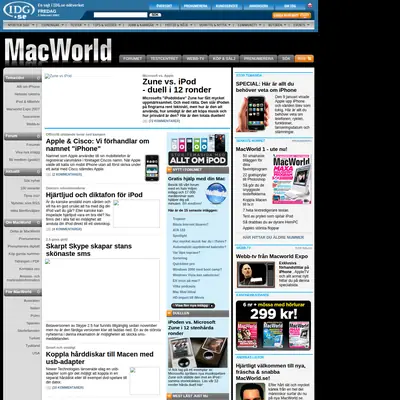
Task: Open the Prenumerera tab under MacWorld logo
Action: click(258, 58)
